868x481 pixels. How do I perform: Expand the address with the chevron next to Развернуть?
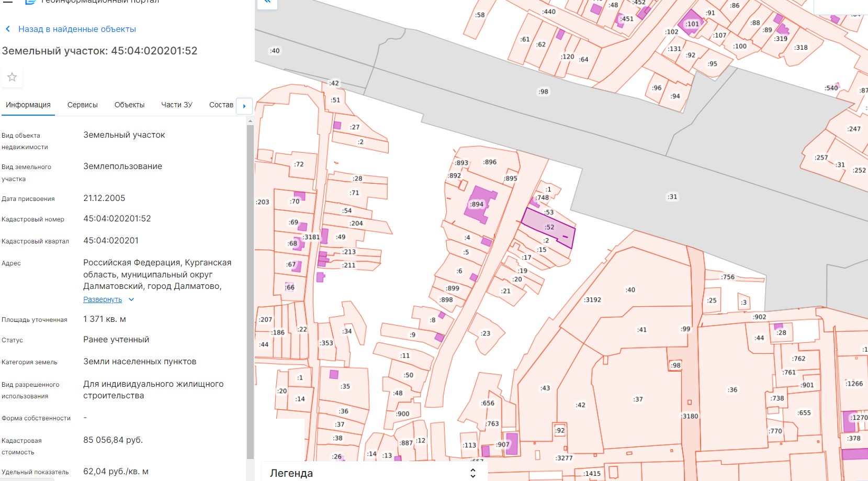coord(131,299)
